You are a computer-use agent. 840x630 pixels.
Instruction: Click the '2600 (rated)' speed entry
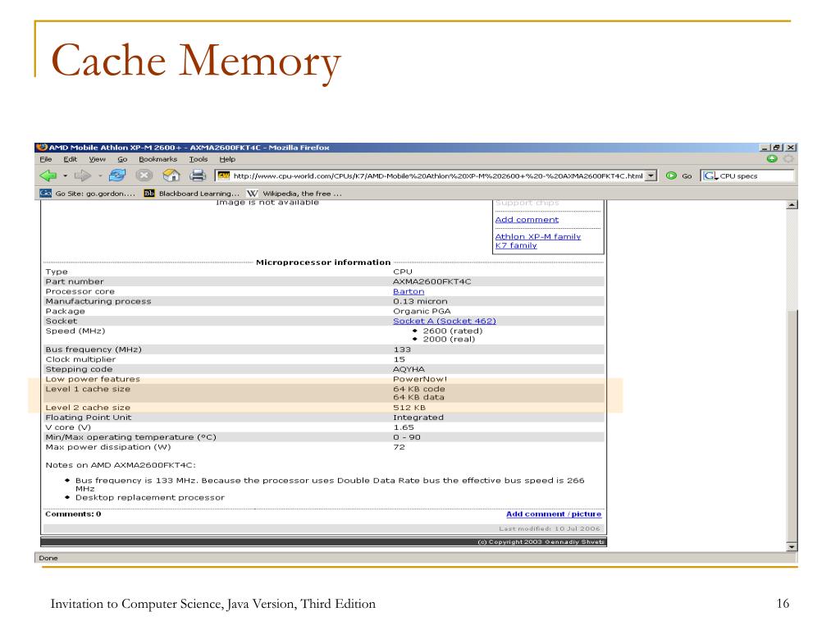(453, 331)
